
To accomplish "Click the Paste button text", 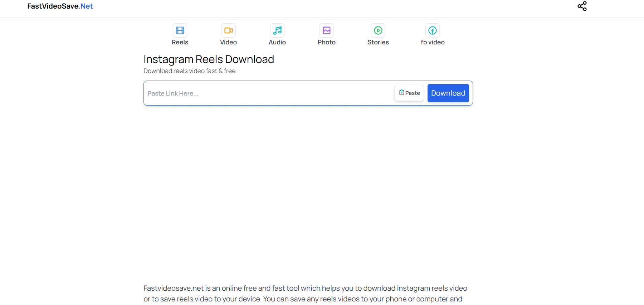I will (413, 93).
